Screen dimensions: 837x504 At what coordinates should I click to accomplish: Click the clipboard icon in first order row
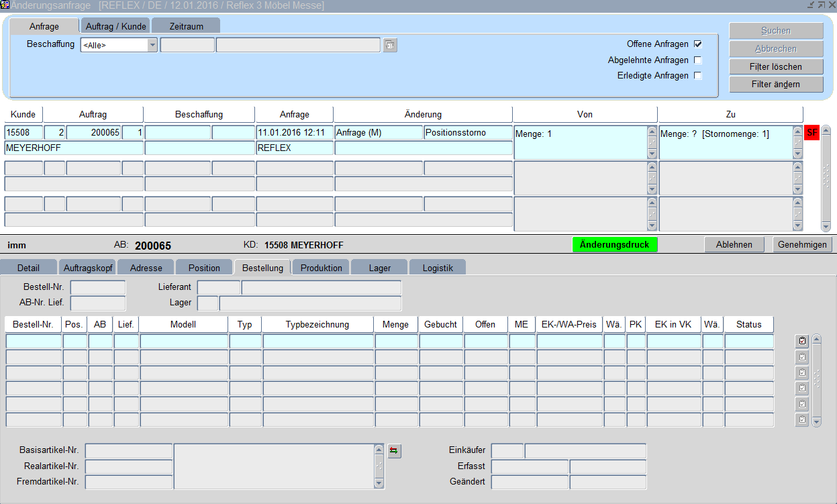(801, 341)
